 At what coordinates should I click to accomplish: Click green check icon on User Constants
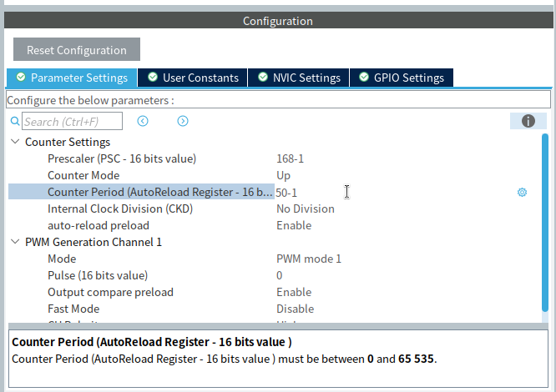click(153, 78)
